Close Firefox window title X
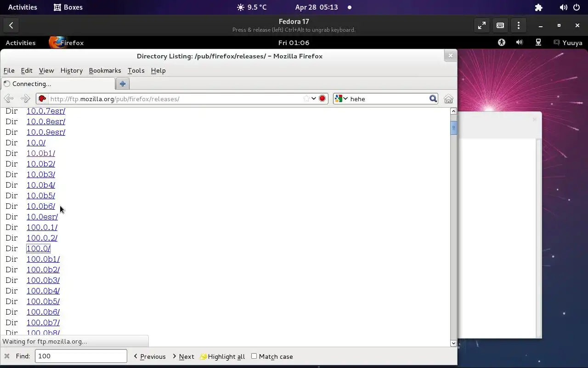Image resolution: width=588 pixels, height=368 pixels. 450,56
